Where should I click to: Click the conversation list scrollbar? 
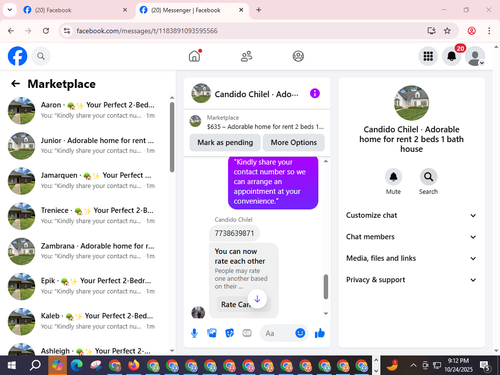pyautogui.click(x=172, y=137)
